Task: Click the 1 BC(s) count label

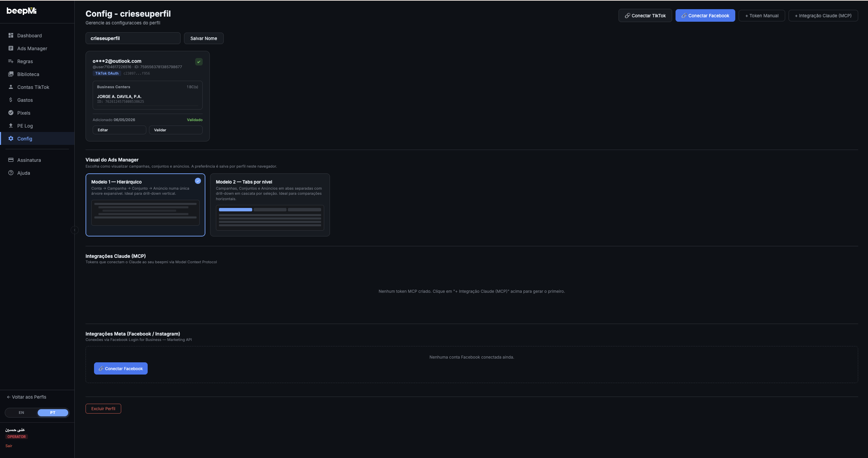Action: click(192, 87)
